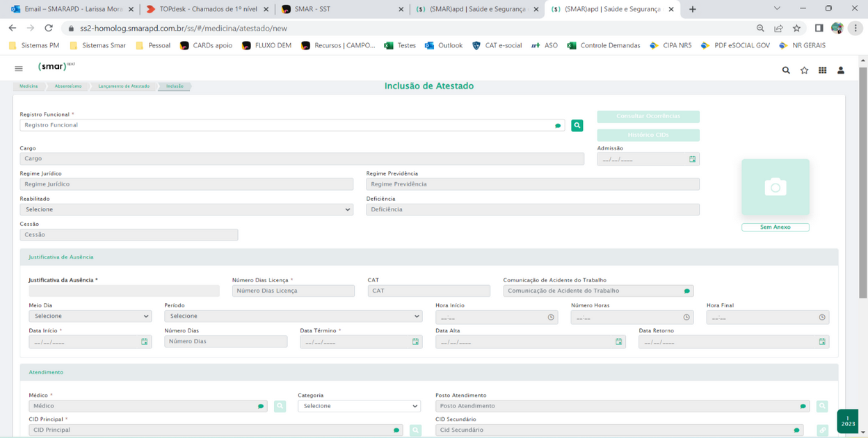Click search button next to Posto Atendimento
Viewport: 868px width, 438px height.
pos(822,406)
